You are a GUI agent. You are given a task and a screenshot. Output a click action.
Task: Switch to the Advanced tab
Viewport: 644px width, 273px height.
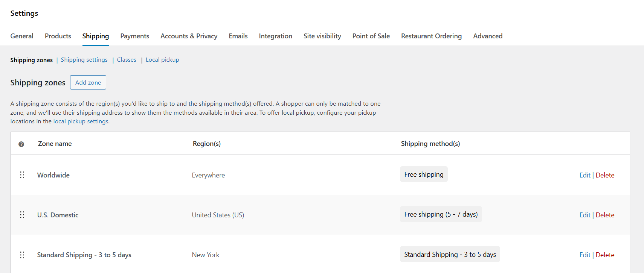[x=487, y=36]
